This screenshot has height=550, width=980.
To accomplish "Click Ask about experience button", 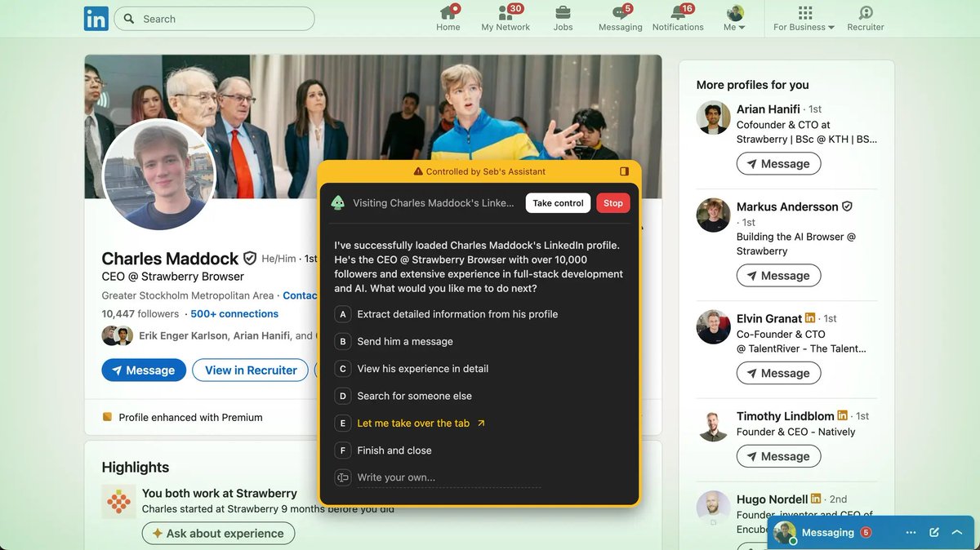I will click(218, 534).
